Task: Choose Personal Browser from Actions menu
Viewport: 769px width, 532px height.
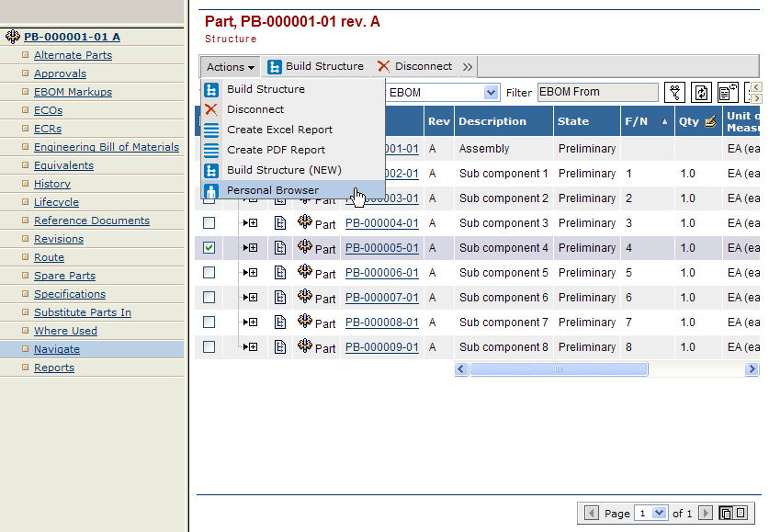Action: 273,190
